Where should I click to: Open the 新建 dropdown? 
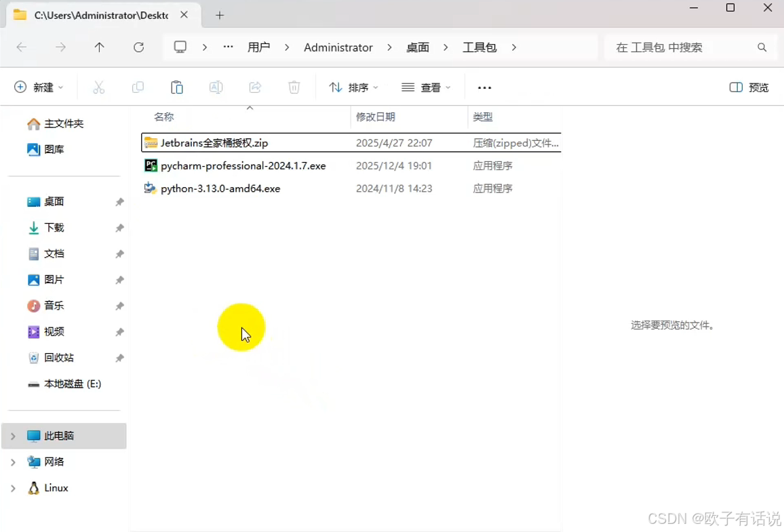39,87
